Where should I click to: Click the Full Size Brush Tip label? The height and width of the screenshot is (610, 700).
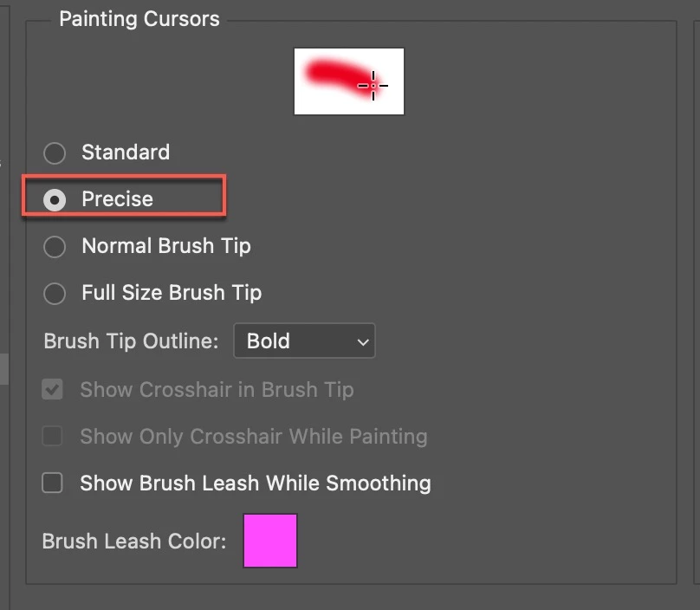tap(172, 293)
